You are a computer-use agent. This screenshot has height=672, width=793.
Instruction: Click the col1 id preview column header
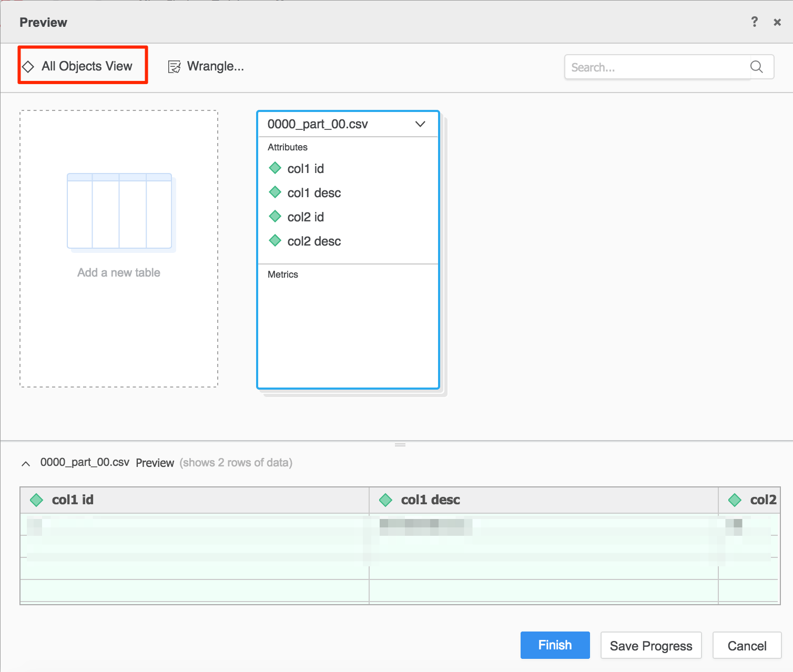click(x=195, y=500)
